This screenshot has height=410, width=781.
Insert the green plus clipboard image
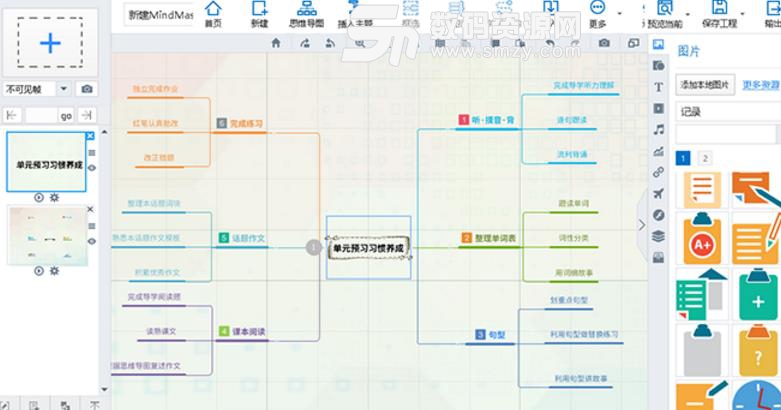(758, 295)
